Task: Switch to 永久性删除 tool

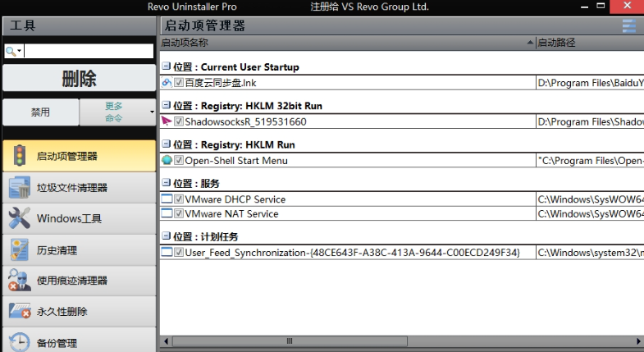Action: tap(80, 311)
